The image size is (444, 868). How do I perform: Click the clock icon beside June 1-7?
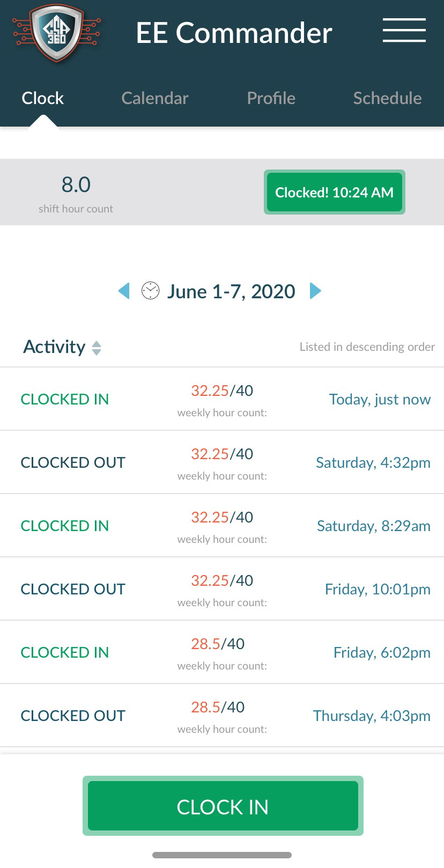coord(150,291)
